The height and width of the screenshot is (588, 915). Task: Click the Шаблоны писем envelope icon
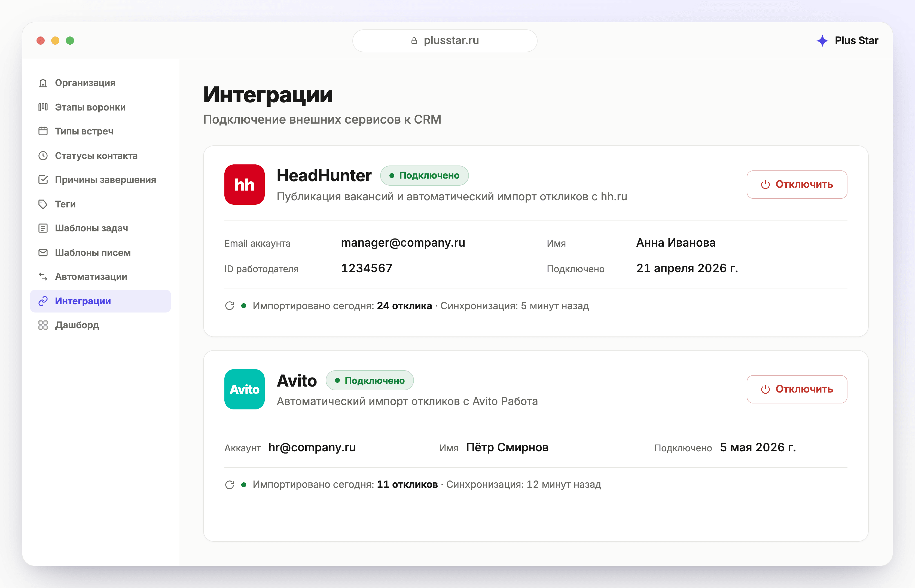(43, 253)
